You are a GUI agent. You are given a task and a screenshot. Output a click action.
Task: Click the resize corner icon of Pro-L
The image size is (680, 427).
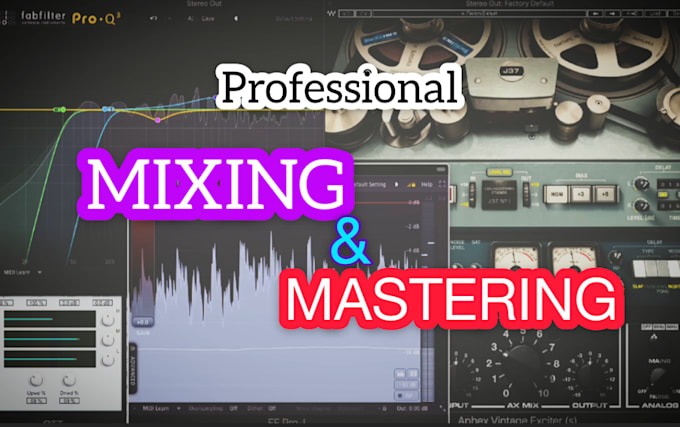(x=442, y=408)
